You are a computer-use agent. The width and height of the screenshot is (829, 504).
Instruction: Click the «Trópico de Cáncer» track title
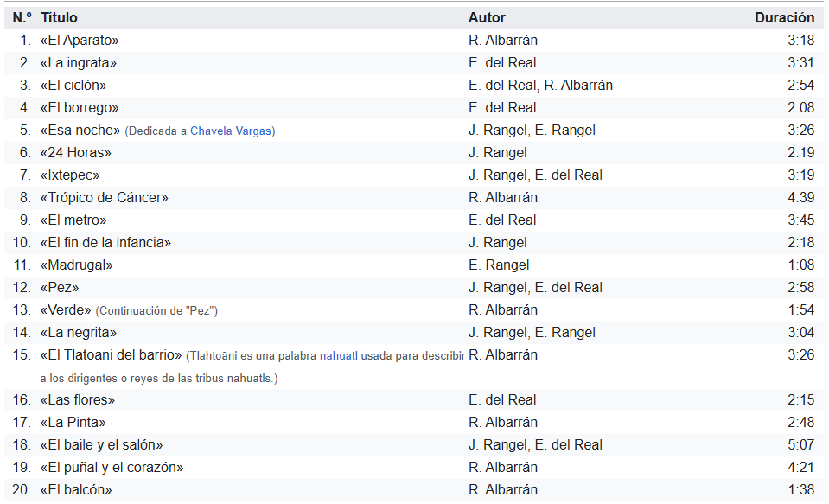(x=104, y=198)
